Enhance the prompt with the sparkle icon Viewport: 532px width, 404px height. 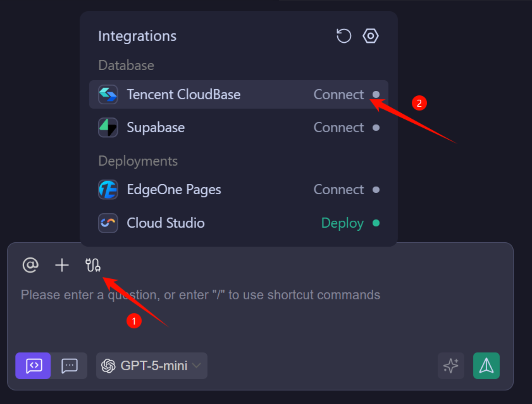[x=451, y=366]
